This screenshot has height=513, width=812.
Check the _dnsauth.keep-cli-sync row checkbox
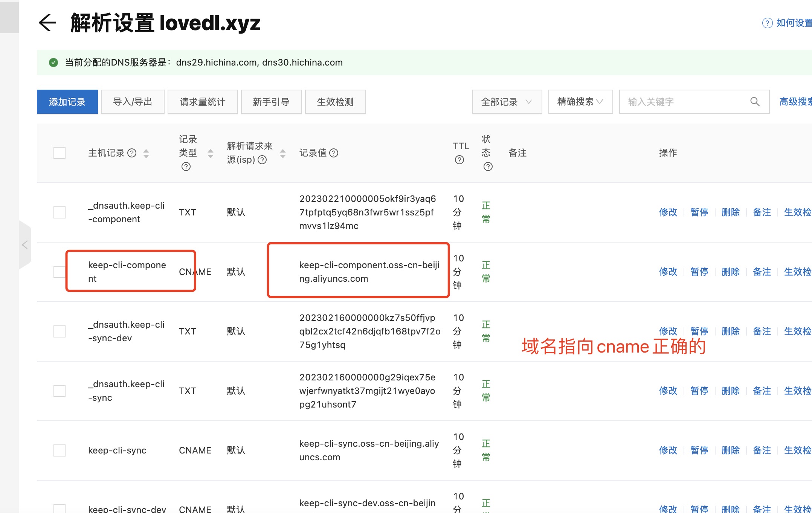[60, 391]
